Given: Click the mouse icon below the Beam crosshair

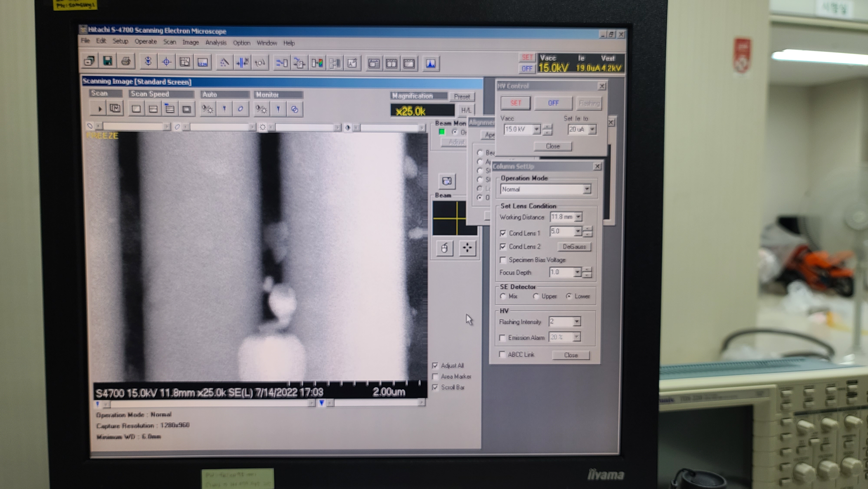Looking at the screenshot, I should pos(444,248).
